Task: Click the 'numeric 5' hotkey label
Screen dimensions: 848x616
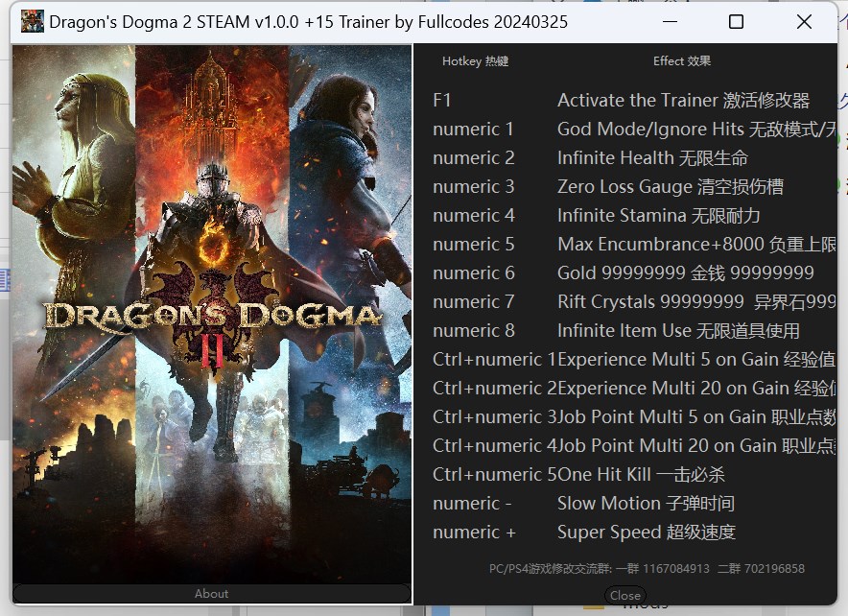Action: pyautogui.click(x=474, y=245)
